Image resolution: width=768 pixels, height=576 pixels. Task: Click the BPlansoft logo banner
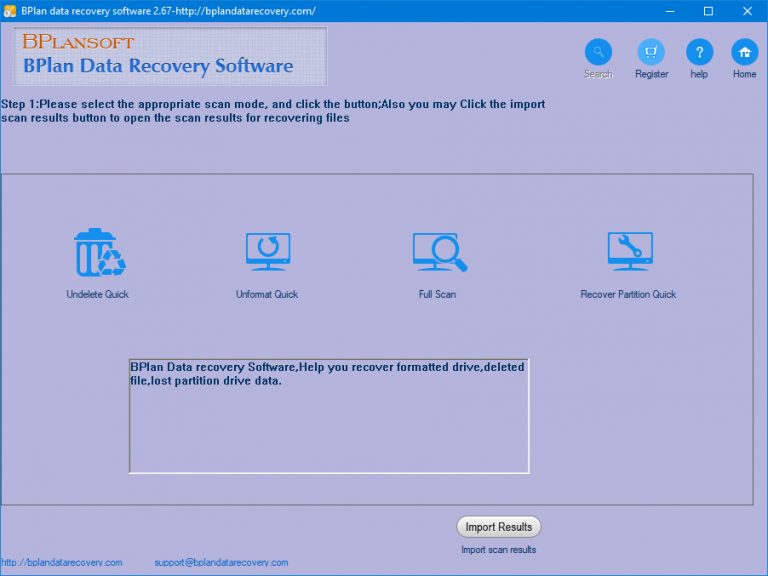coord(170,56)
